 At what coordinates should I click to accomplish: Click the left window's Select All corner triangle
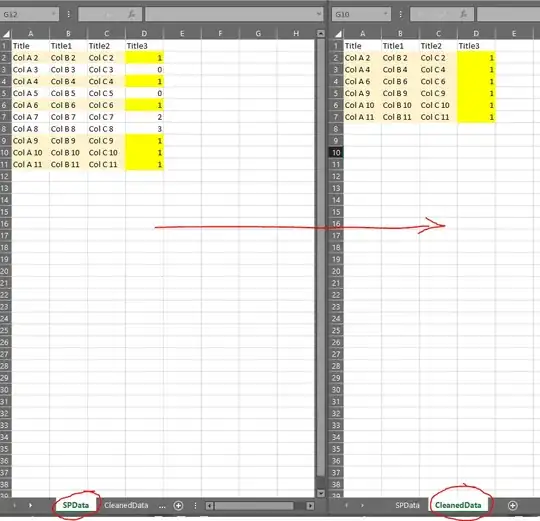7,34
